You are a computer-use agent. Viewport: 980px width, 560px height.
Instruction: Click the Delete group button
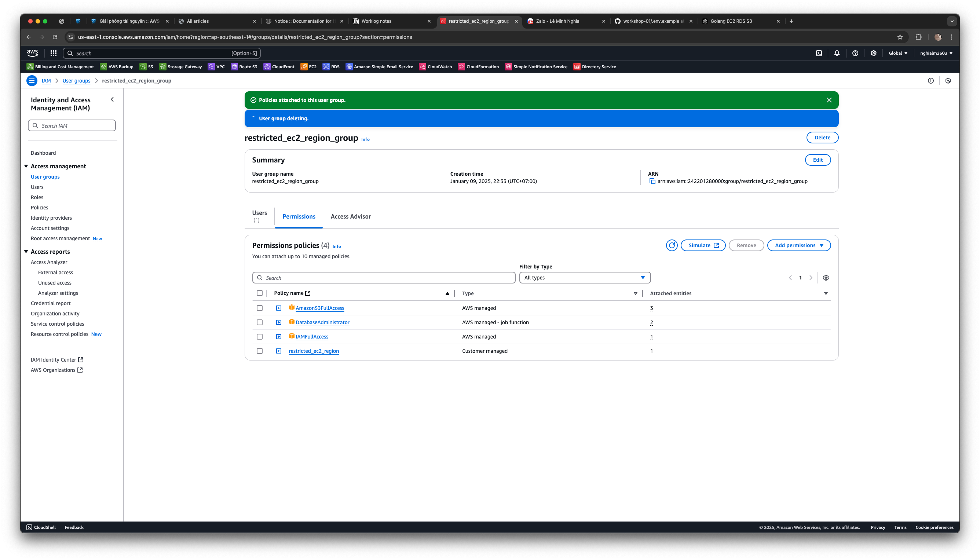point(822,138)
